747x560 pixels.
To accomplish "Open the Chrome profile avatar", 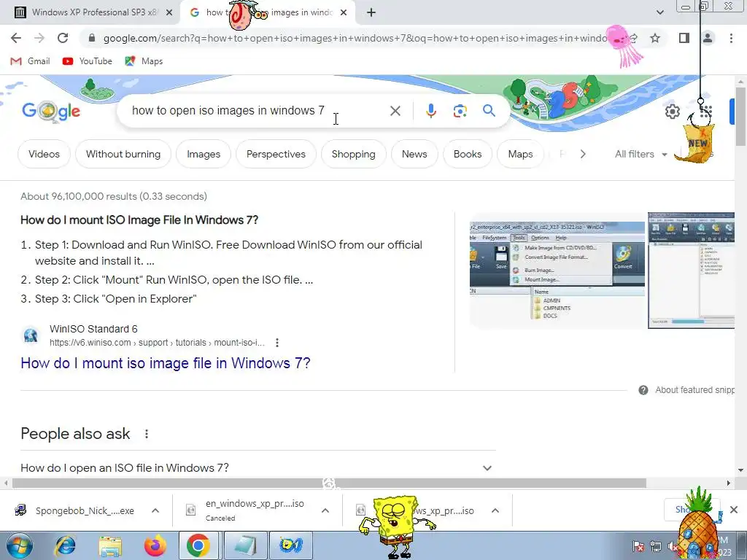I will point(708,38).
